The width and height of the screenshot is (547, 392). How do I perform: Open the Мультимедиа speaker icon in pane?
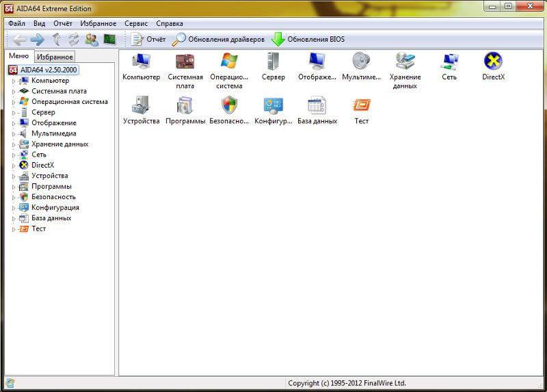(x=361, y=61)
